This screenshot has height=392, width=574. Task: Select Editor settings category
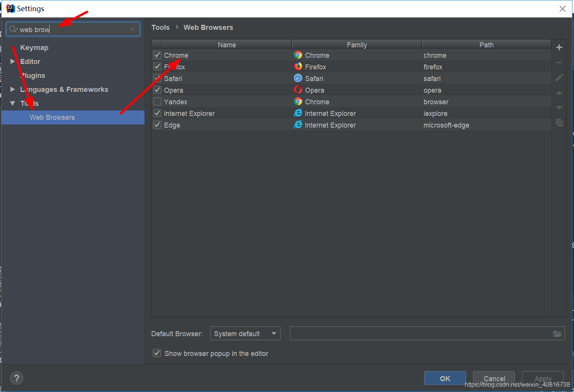30,61
